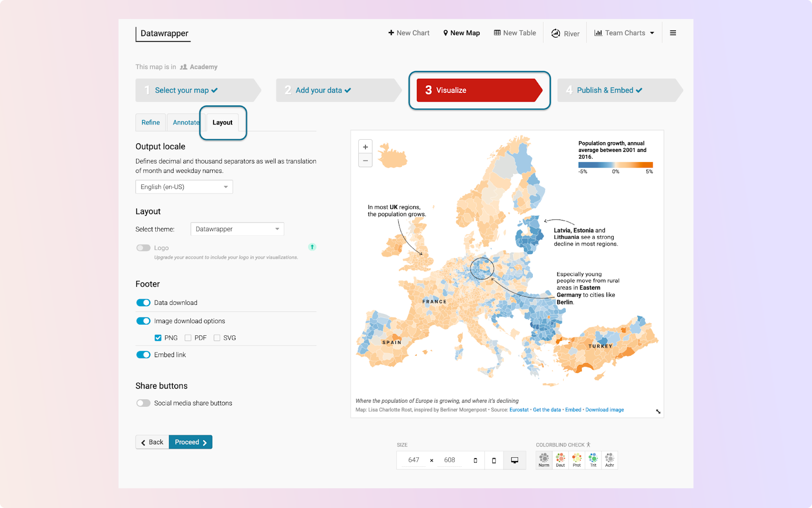Open the output locale dropdown
Screen dimensions: 812x508
tap(184, 186)
